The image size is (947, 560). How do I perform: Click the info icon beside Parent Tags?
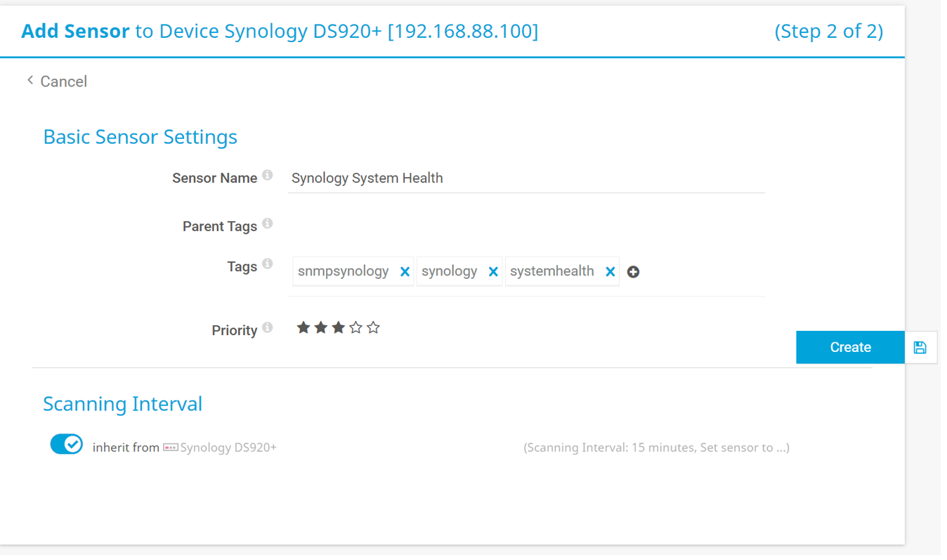tap(268, 223)
